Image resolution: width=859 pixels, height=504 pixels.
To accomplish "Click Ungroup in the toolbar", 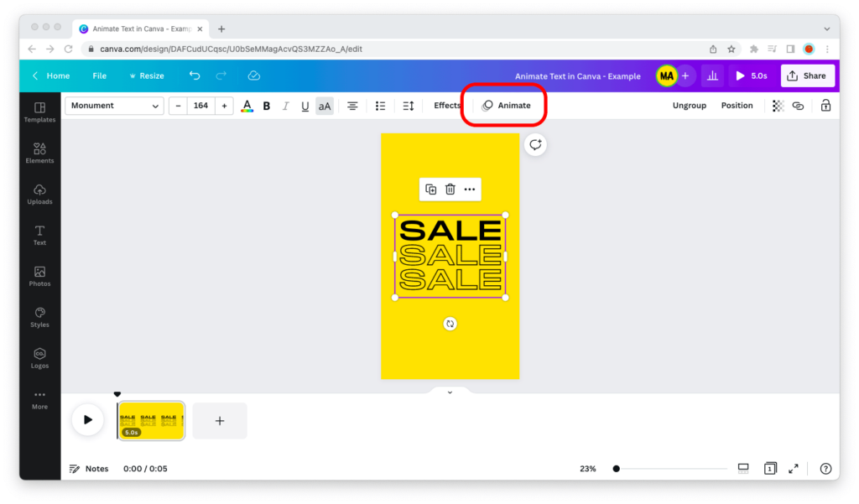I will point(690,105).
